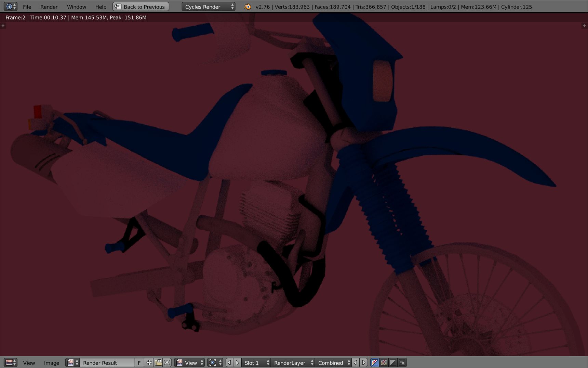Open the File menu

point(27,7)
